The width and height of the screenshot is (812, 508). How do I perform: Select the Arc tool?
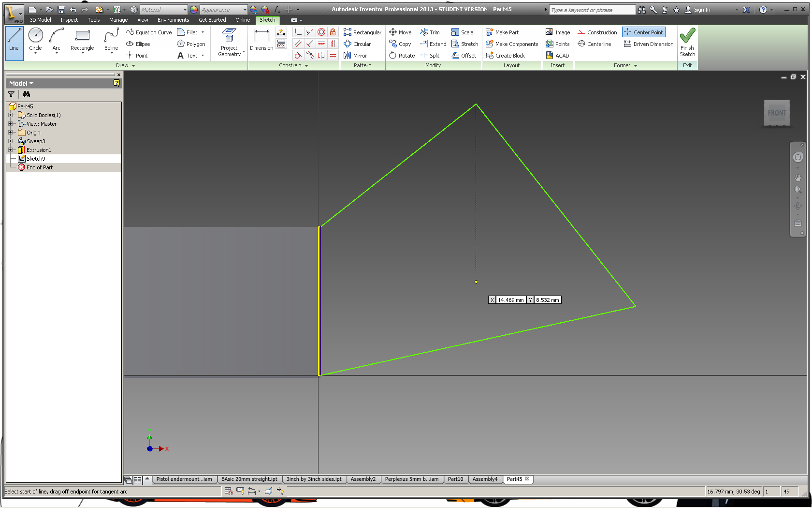pos(57,40)
